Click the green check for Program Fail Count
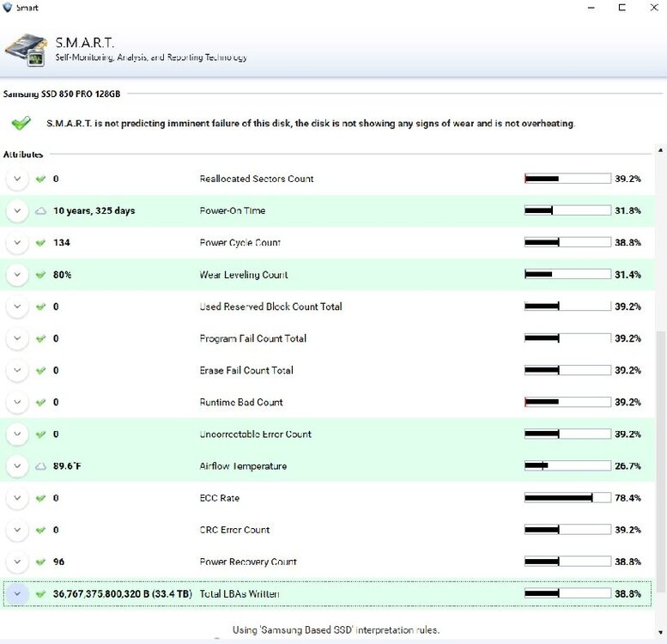This screenshot has width=667, height=644. click(40, 338)
